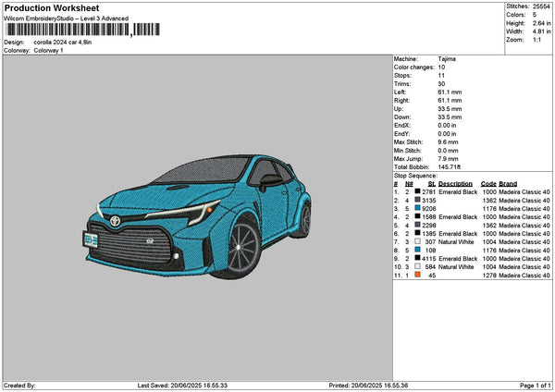This screenshot has height=392, width=555.
Task: Click stitch count '1385' in row 6
Action: point(428,234)
